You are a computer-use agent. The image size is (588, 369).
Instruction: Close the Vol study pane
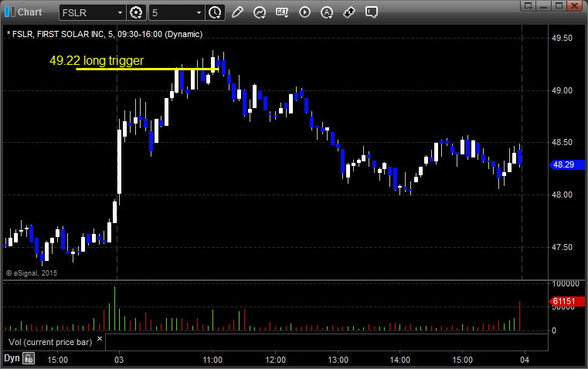pyautogui.click(x=100, y=339)
